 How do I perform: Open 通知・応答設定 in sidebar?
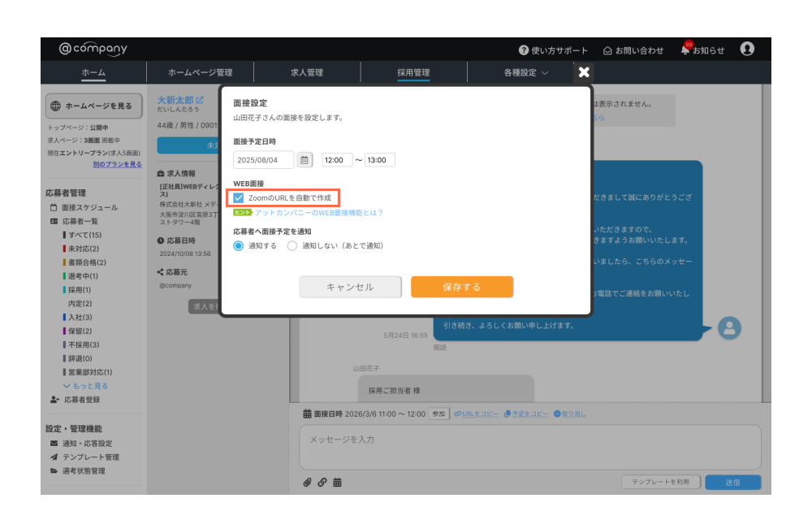(87, 444)
